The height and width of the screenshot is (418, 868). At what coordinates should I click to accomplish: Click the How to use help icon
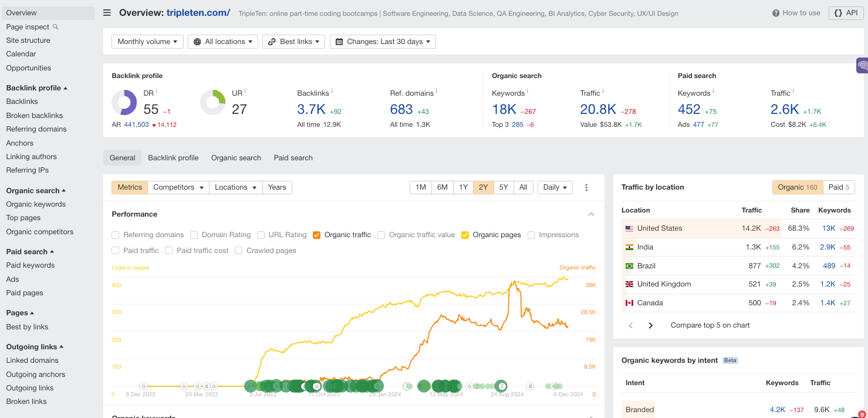776,13
